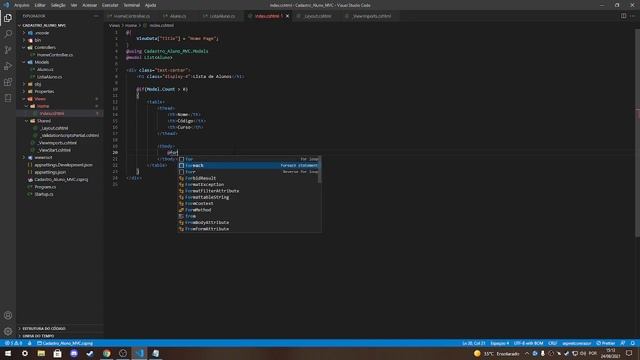
Task: Switch to the HomeController.cs tab
Action: point(131,16)
